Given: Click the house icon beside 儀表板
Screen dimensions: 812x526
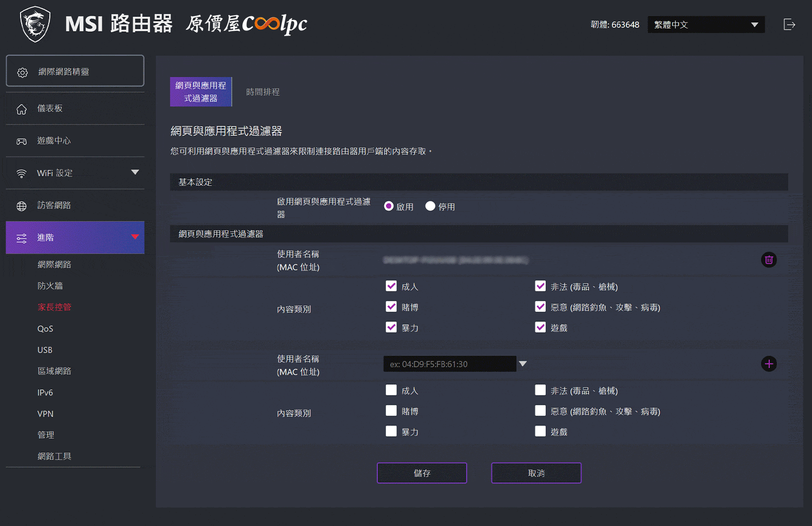Looking at the screenshot, I should 22,109.
